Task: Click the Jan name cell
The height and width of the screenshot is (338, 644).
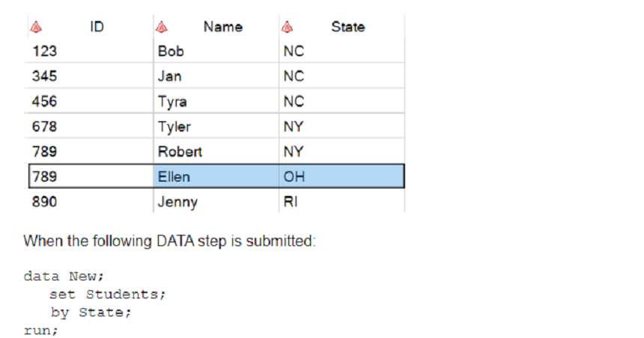Action: tap(216, 76)
